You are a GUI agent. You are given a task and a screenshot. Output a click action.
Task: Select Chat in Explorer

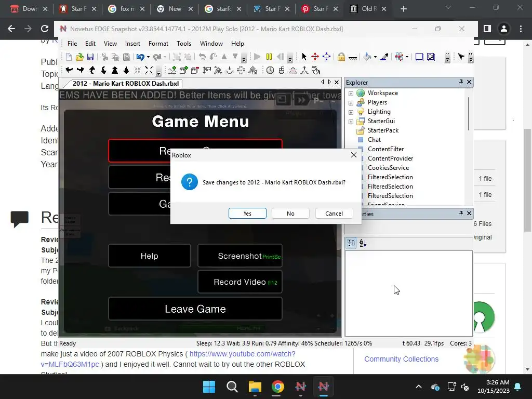pos(374,140)
